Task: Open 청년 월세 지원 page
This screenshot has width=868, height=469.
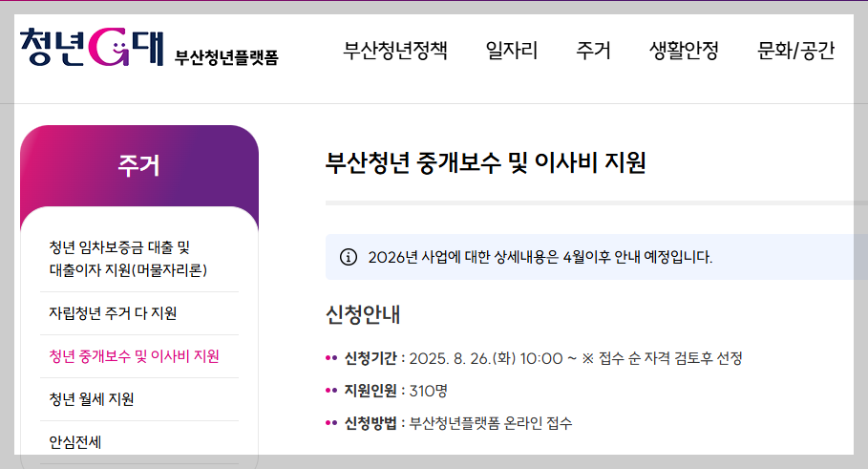Action: (92, 399)
